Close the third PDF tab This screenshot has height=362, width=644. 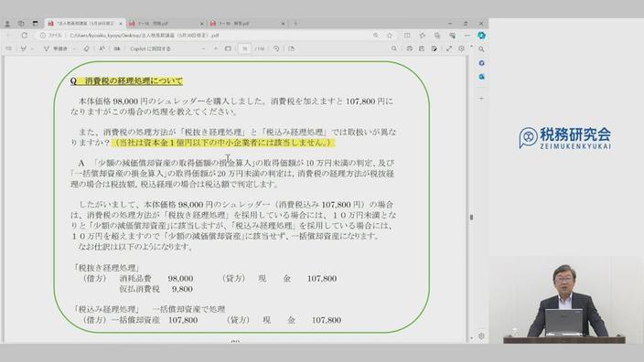(283, 24)
